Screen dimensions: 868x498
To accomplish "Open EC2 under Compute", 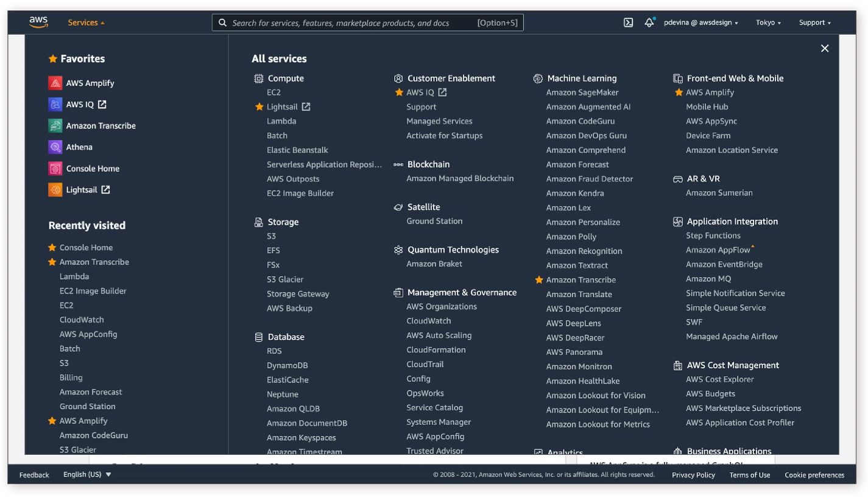I will click(273, 93).
